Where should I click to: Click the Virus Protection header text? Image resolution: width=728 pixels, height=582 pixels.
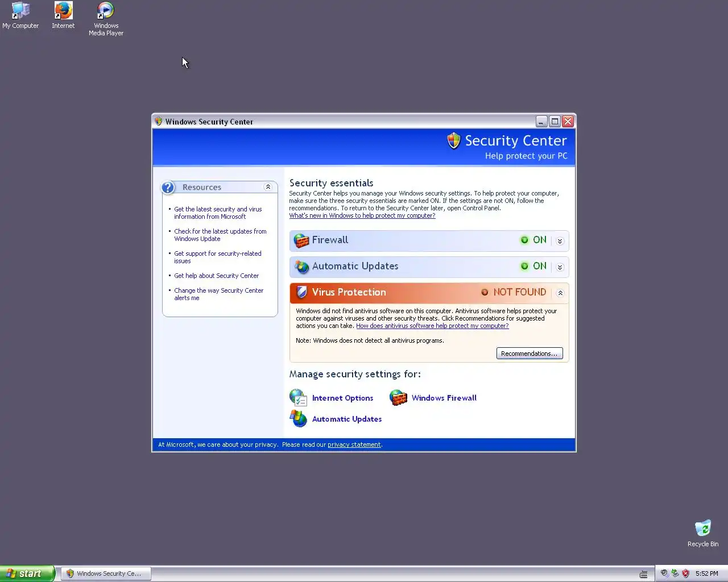pyautogui.click(x=349, y=292)
